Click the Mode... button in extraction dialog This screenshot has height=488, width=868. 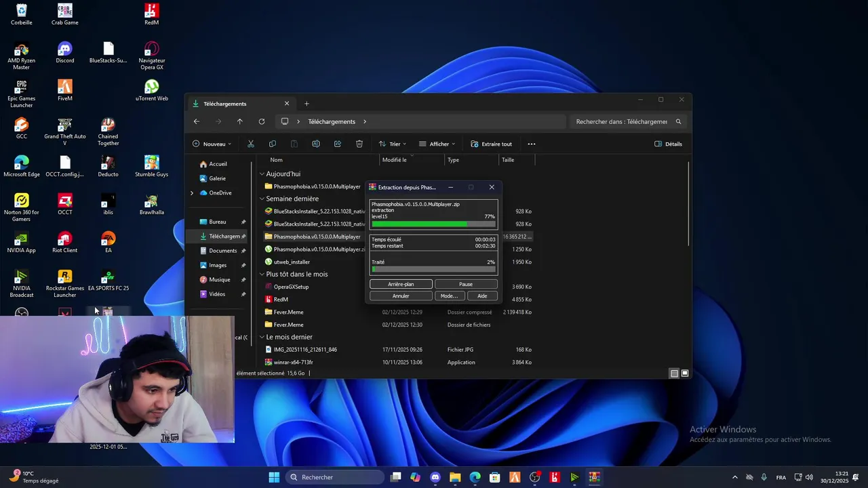coord(449,296)
